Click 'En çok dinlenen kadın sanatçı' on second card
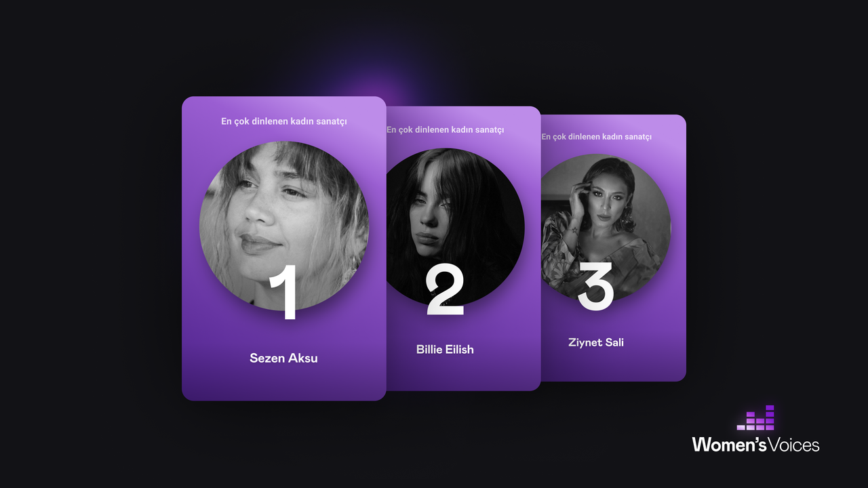 (x=446, y=129)
